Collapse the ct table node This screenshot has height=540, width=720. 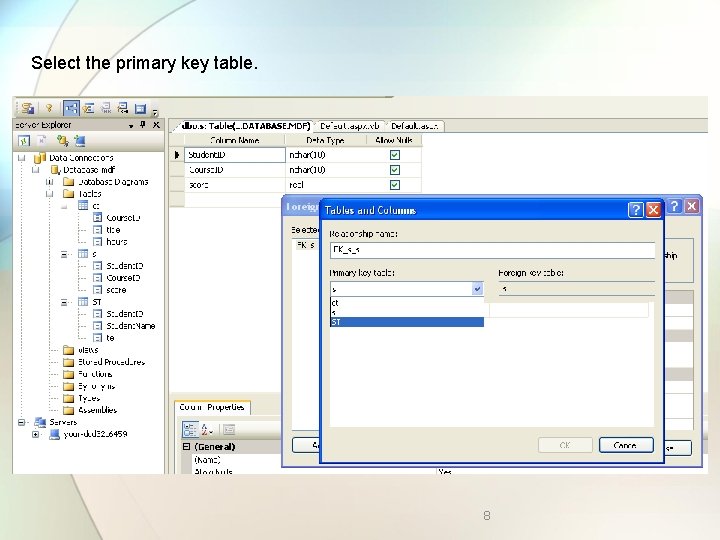[64, 206]
